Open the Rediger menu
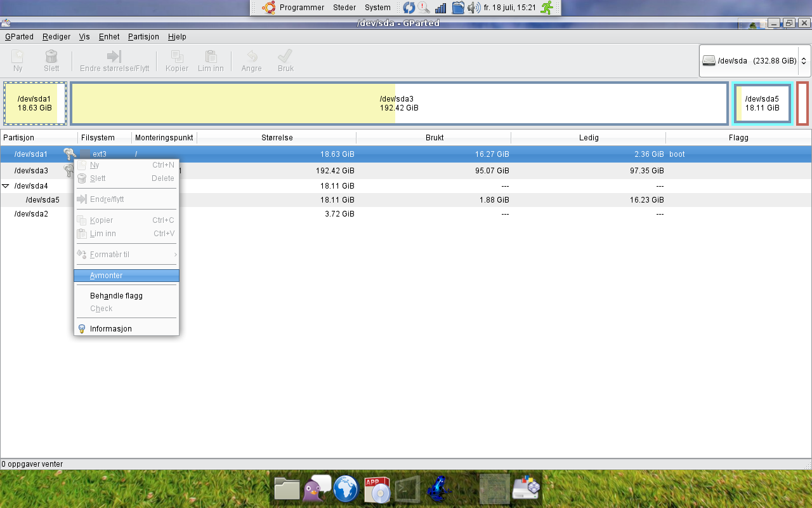This screenshot has height=508, width=812. [56, 37]
